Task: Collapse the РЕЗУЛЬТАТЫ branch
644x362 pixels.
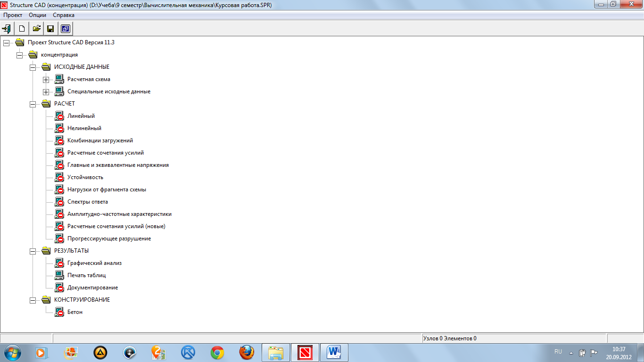Action: (x=33, y=251)
